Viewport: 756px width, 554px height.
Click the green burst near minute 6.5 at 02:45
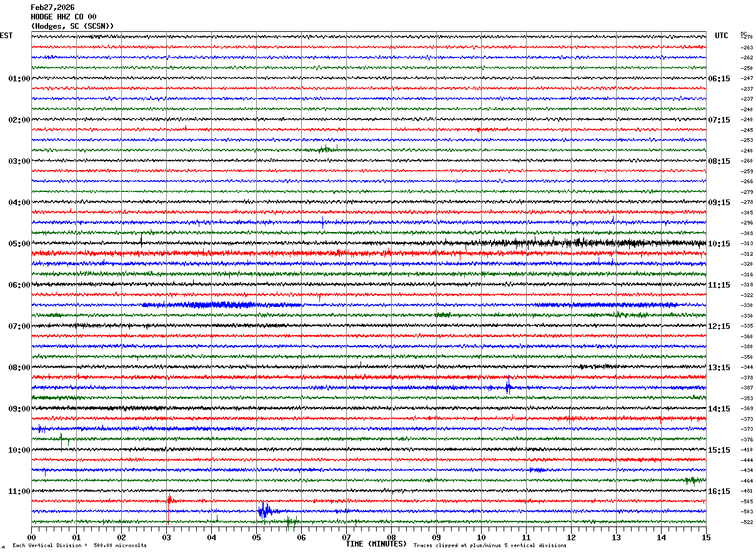(x=325, y=149)
